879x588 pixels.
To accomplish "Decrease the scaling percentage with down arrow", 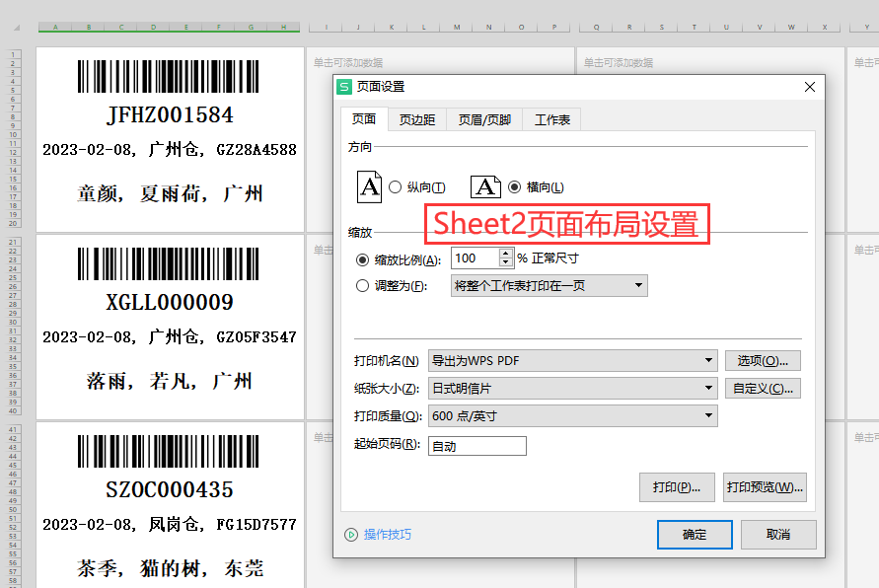I will (506, 262).
